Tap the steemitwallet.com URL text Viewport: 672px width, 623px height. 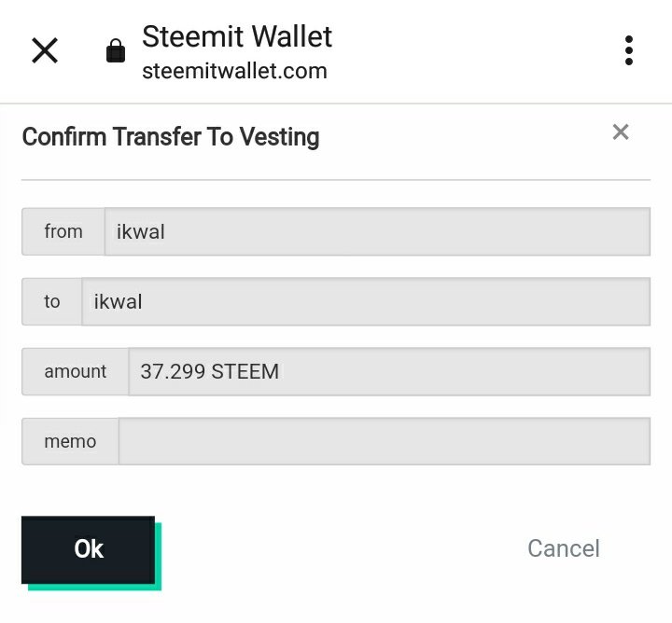[x=234, y=71]
